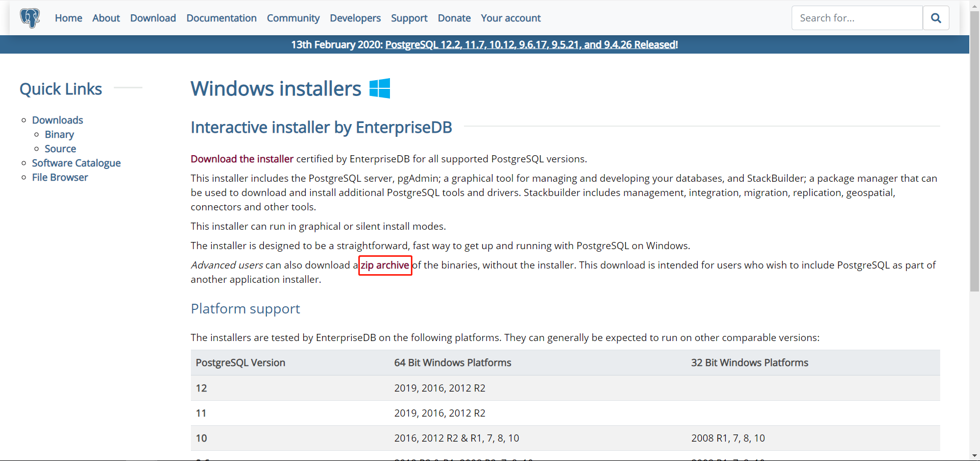Click the Interactive installer by EnterpriseDB heading
This screenshot has height=461, width=980.
[x=322, y=127]
